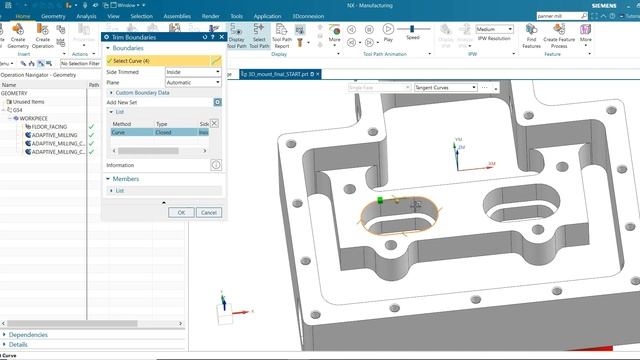Click the Play tool path animation button
The width and height of the screenshot is (640, 360).
tap(388, 29)
